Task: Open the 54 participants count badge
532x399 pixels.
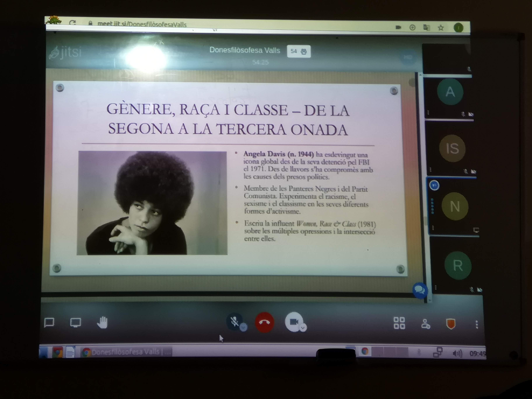Action: 299,51
